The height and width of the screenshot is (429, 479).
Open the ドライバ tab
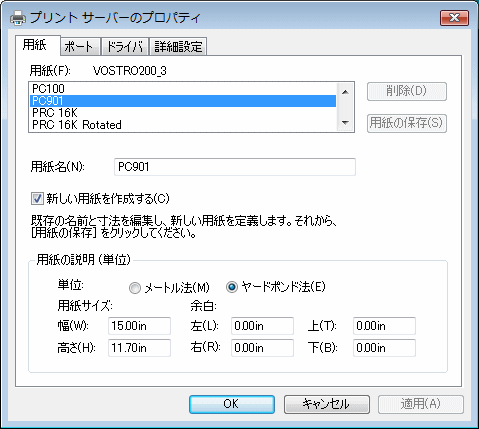pos(125,46)
